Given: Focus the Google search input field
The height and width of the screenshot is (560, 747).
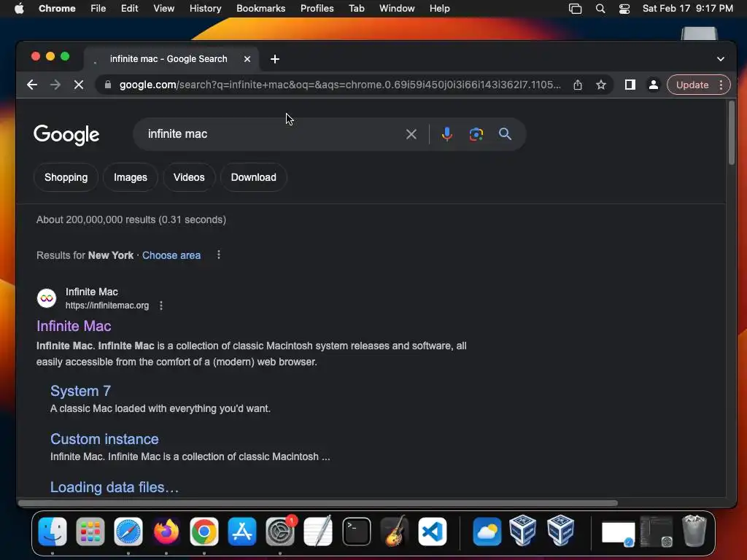Looking at the screenshot, I should click(271, 134).
